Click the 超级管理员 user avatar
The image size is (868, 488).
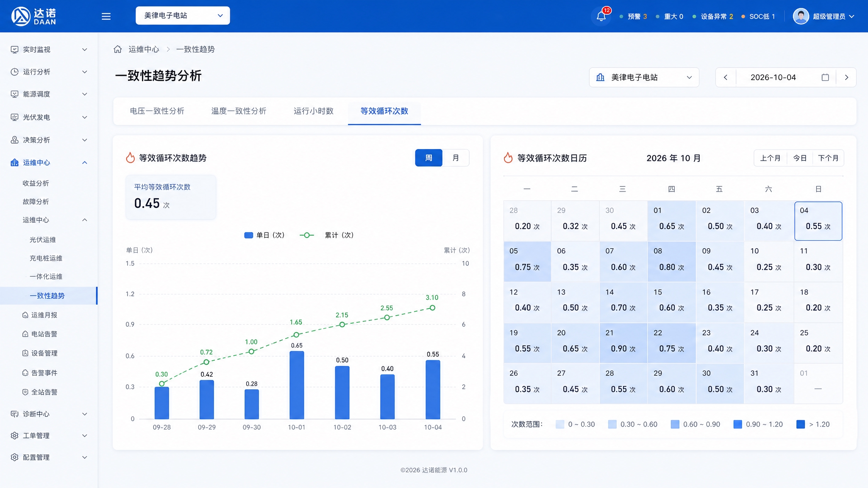coord(801,16)
